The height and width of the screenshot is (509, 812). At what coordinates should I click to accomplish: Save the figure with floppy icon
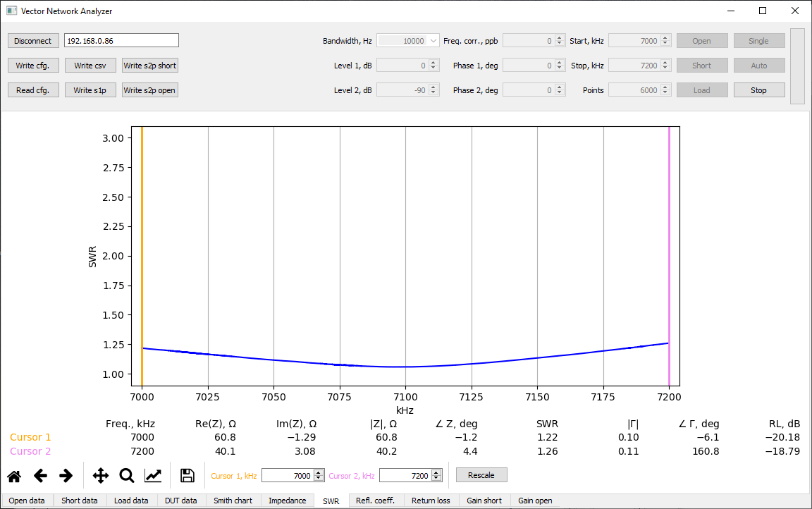click(187, 476)
